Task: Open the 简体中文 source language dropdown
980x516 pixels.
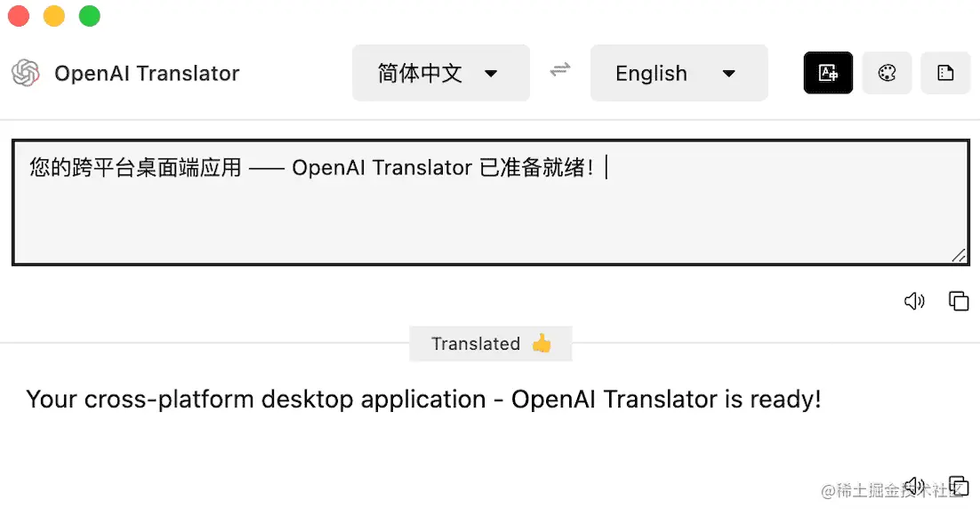Action: click(440, 73)
